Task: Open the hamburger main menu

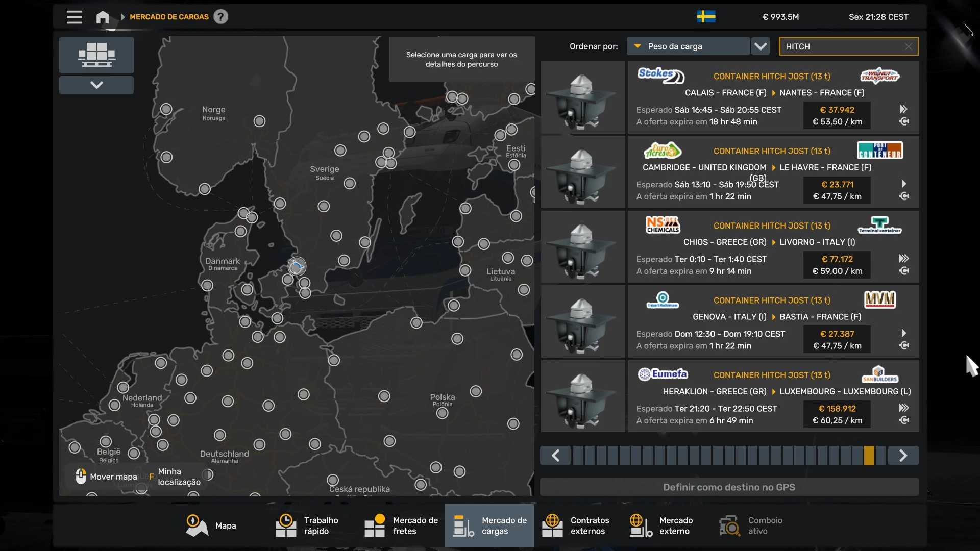Action: pyautogui.click(x=74, y=17)
